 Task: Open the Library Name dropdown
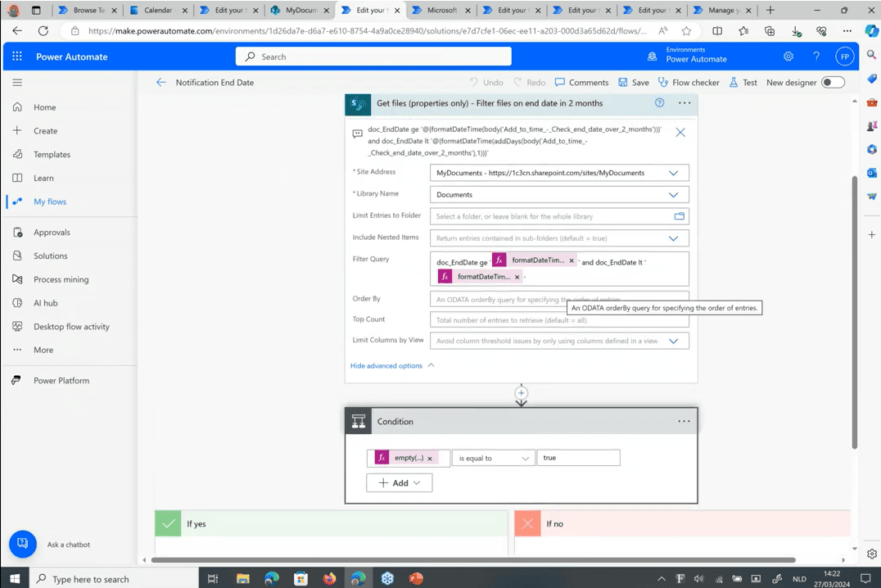[673, 195]
